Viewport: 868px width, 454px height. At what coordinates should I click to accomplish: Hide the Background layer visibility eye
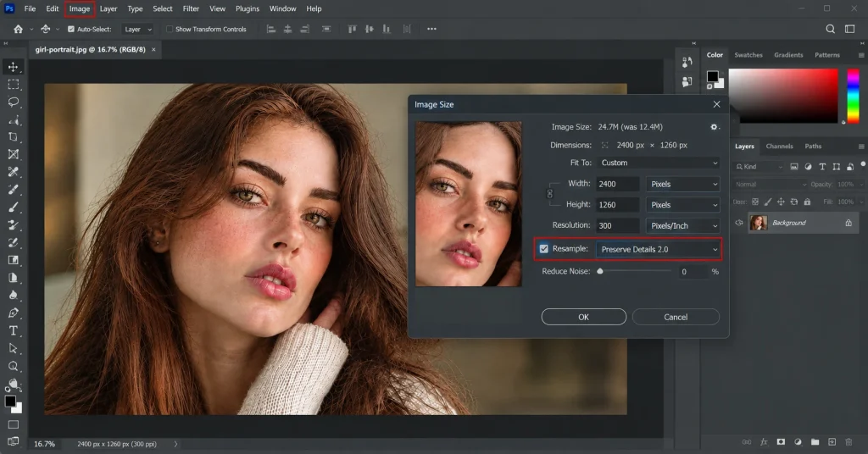click(739, 223)
